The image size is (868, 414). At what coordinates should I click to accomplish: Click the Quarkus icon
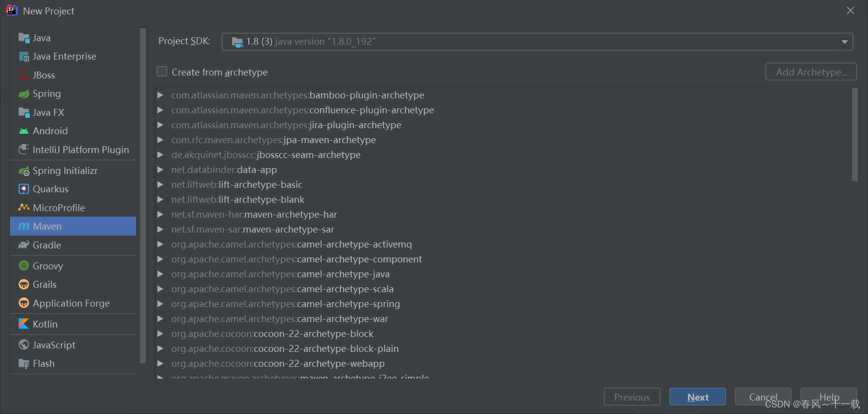click(x=24, y=189)
